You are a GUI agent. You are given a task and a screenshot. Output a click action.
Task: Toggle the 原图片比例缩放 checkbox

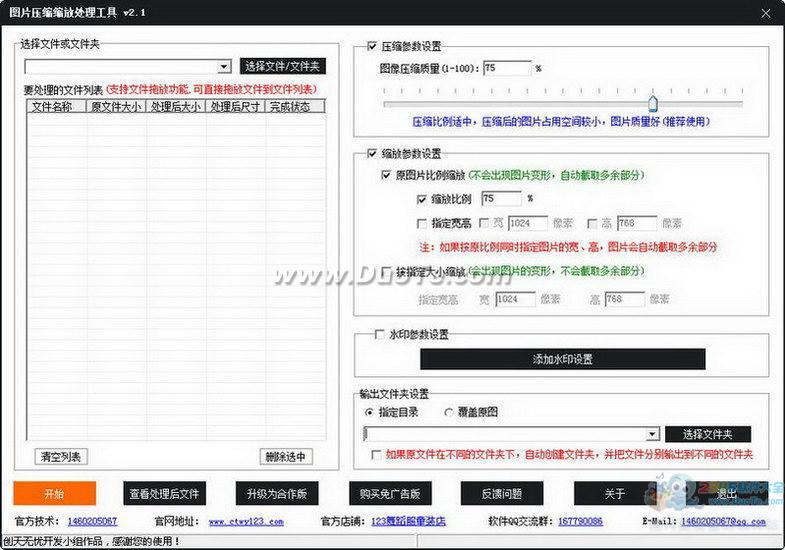(x=386, y=175)
